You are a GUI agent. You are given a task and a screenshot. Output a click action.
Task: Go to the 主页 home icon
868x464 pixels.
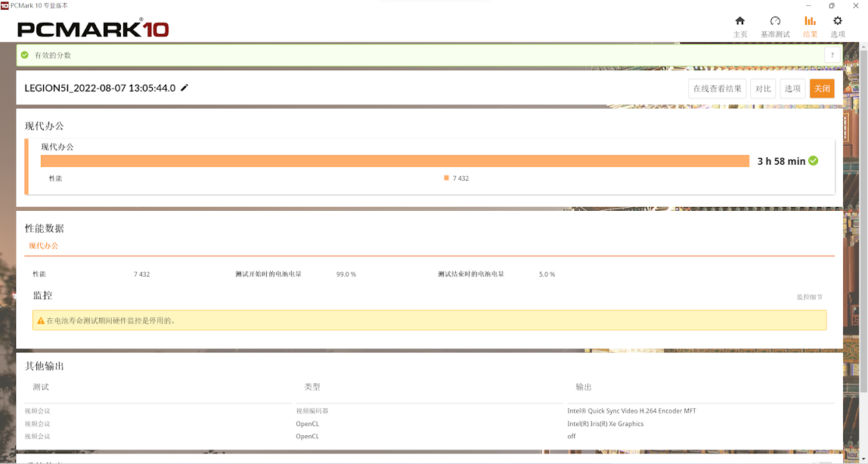coord(740,21)
